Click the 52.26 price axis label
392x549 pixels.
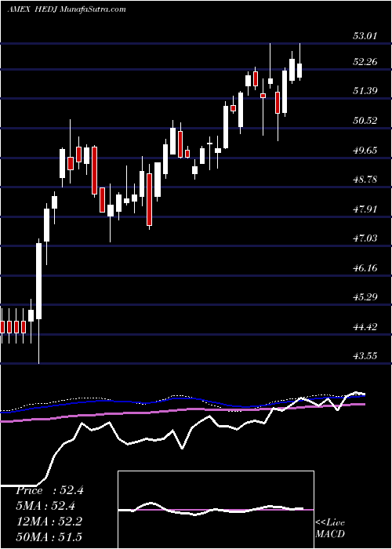pos(365,62)
